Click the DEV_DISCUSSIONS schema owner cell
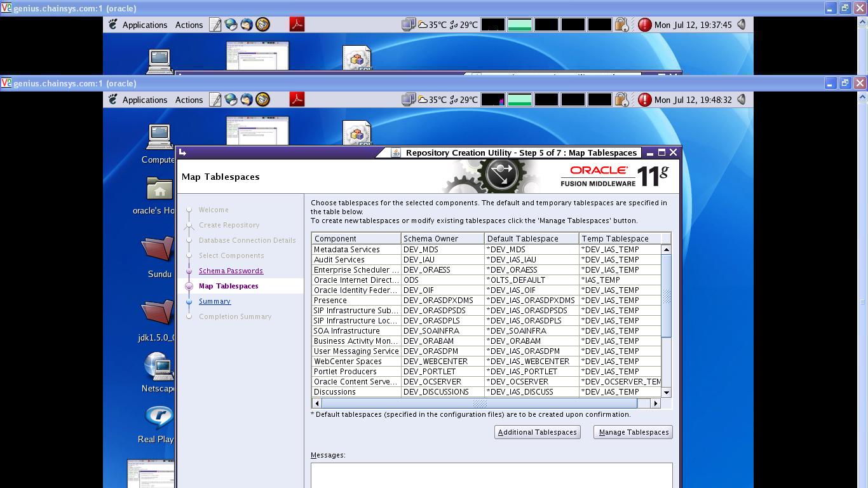The image size is (868, 488). 443,392
